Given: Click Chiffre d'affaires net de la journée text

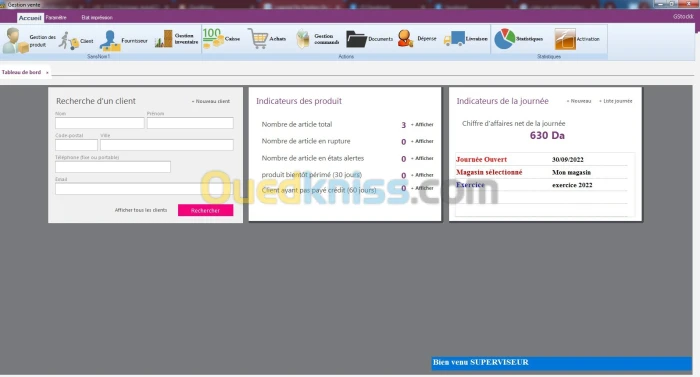Looking at the screenshot, I should pos(513,123).
